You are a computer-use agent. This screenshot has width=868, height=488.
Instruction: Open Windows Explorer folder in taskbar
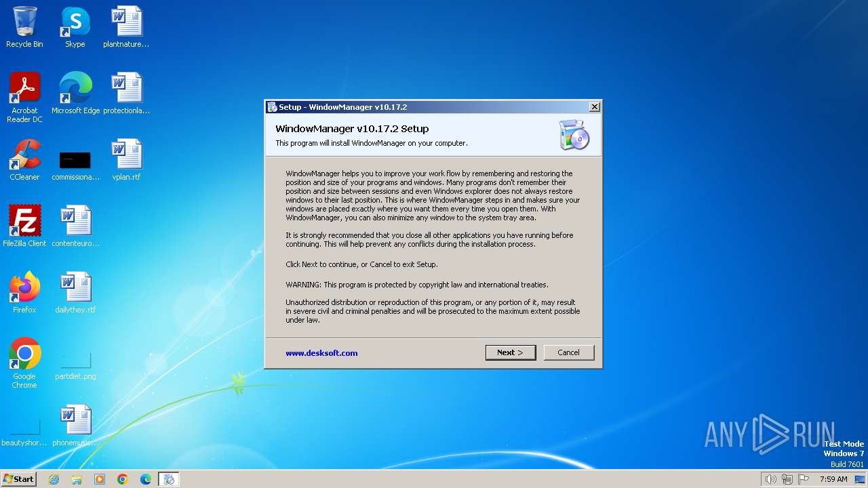tap(77, 479)
